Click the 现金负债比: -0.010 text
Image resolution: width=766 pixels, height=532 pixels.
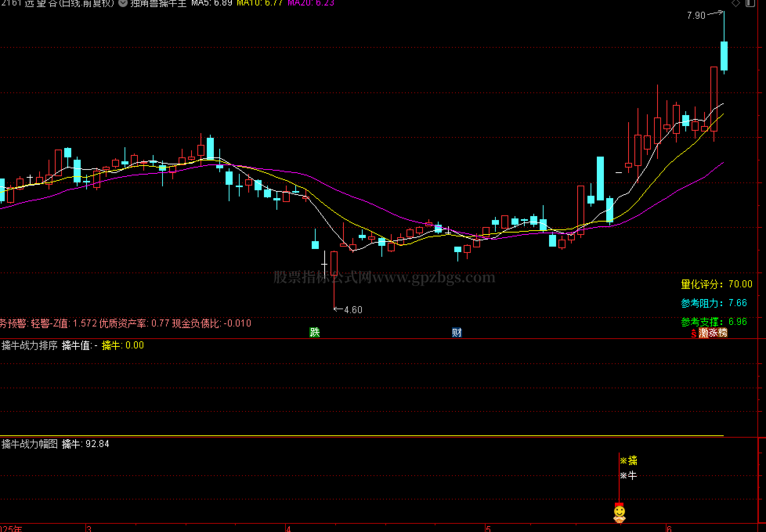(212, 323)
